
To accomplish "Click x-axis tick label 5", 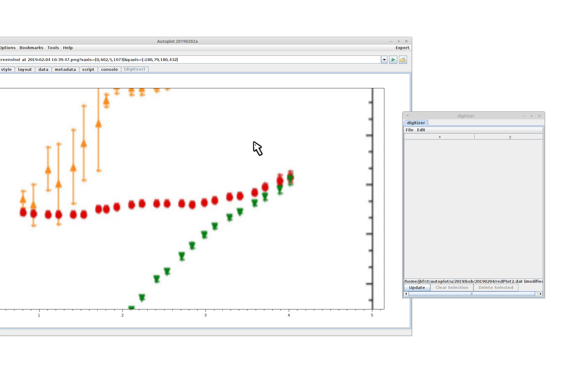I will point(372,315).
